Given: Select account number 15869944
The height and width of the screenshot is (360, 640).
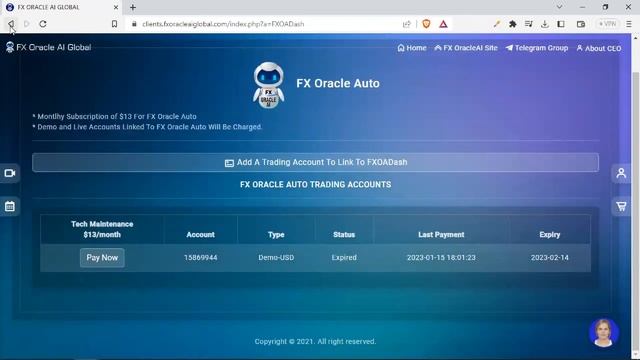Looking at the screenshot, I should tap(200, 258).
